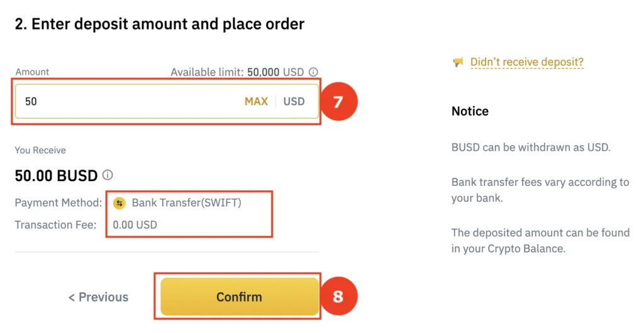The width and height of the screenshot is (644, 333).
Task: Focus the Amount input field showing 50
Action: click(126, 101)
